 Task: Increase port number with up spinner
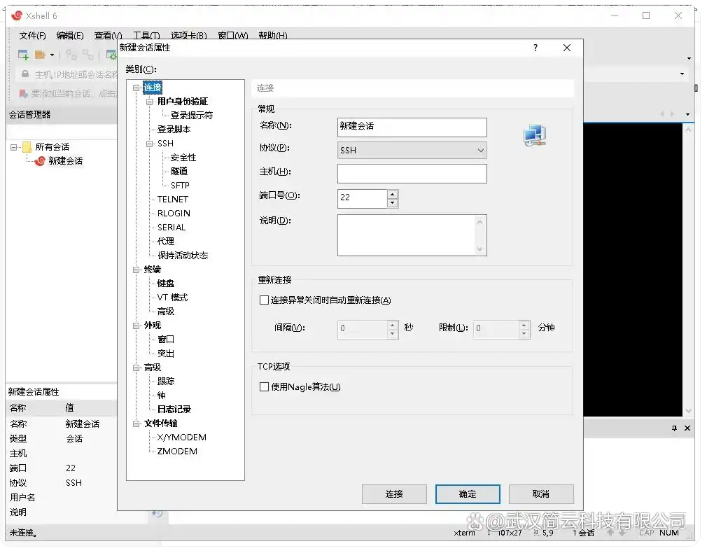392,193
